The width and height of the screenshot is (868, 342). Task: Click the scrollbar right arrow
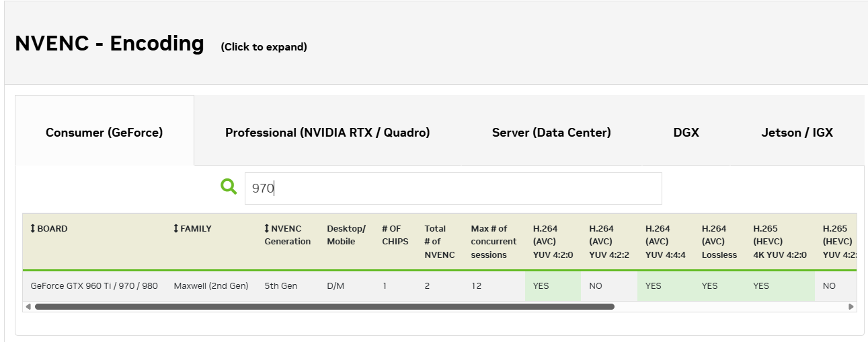coord(851,307)
